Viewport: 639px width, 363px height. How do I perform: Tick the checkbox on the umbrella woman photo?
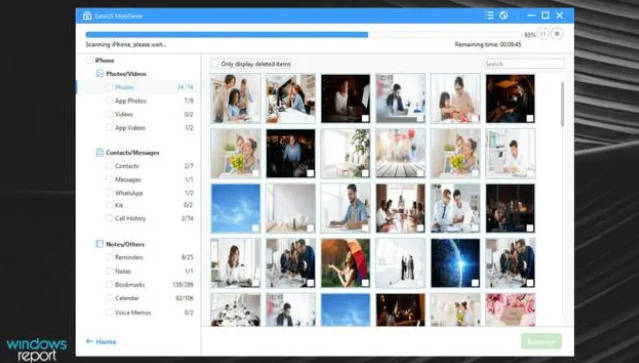(x=365, y=283)
